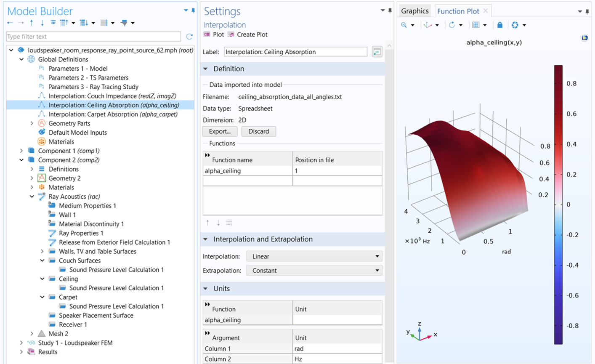Expand Component 1 (comp1)

click(21, 151)
